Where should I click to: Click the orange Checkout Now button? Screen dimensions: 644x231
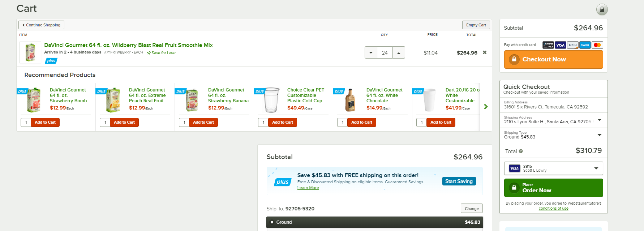coord(553,59)
